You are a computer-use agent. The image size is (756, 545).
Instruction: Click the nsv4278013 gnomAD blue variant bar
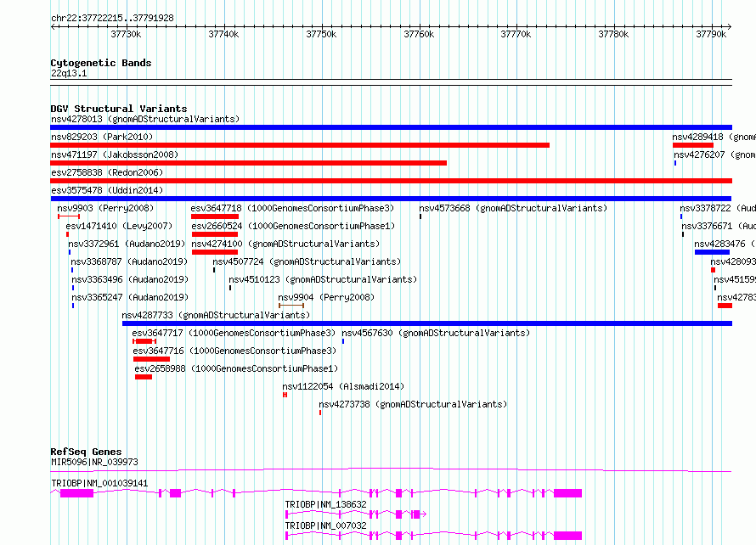(x=391, y=127)
